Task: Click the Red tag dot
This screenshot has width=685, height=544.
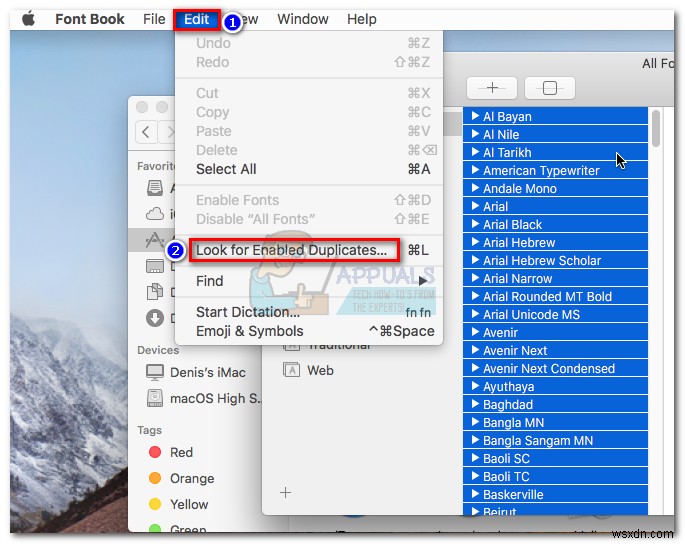Action: [x=155, y=452]
